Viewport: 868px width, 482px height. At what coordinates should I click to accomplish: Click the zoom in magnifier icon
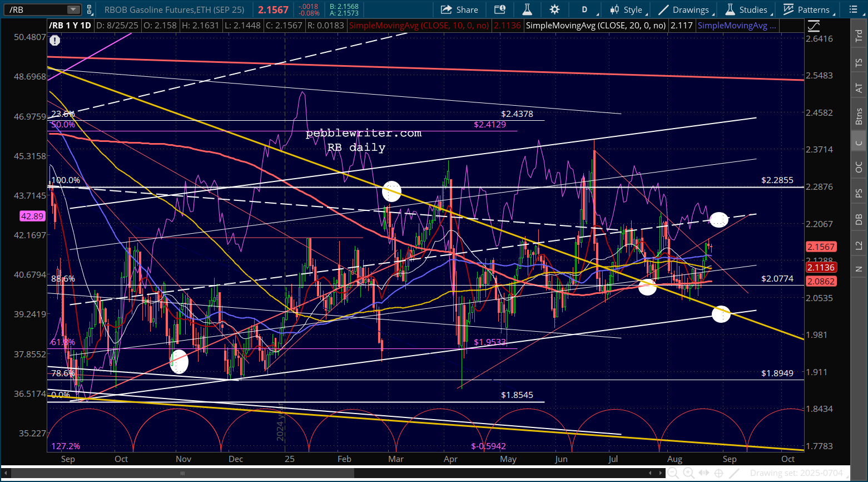click(x=688, y=473)
